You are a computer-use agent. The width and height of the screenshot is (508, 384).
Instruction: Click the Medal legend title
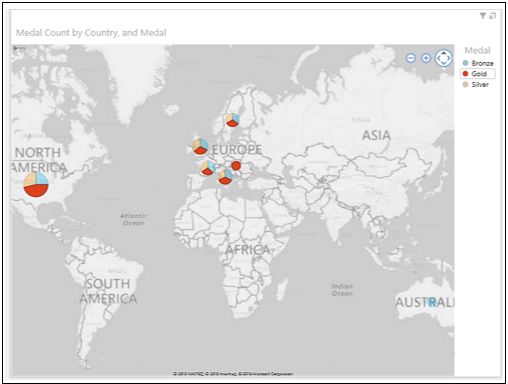[x=477, y=51]
